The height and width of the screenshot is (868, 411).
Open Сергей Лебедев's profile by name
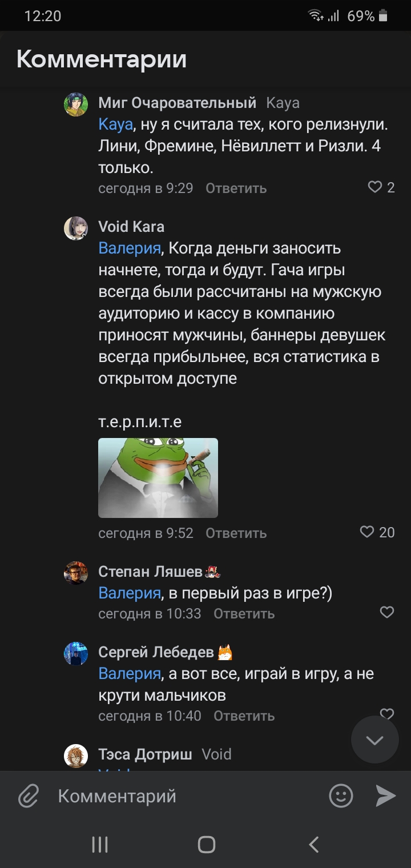tap(156, 652)
